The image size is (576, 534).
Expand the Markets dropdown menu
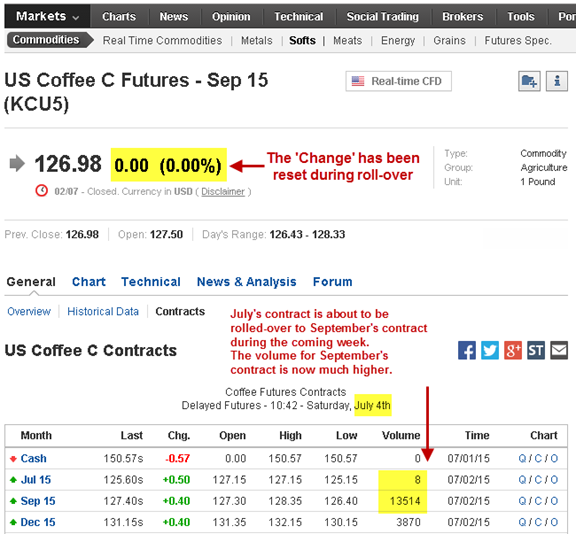coord(47,17)
